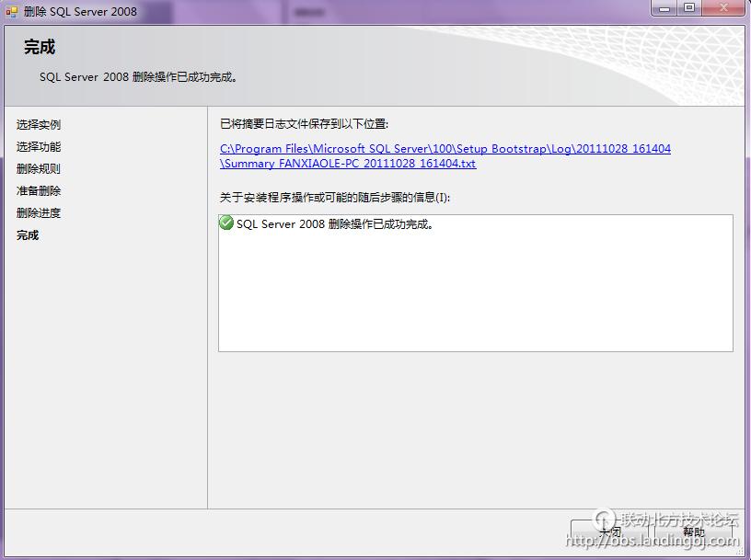Viewport: 751px width, 560px height.
Task: Click the setup wizard icon in title bar
Action: pos(11,11)
